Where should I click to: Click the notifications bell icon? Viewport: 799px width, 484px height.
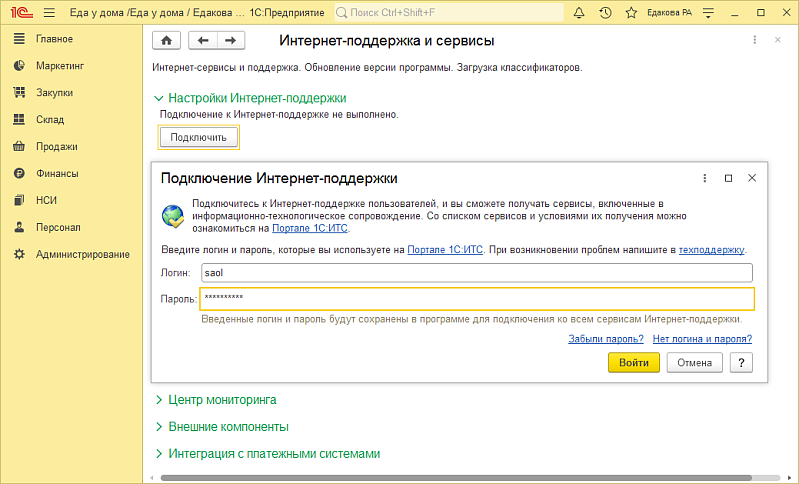pyautogui.click(x=580, y=12)
